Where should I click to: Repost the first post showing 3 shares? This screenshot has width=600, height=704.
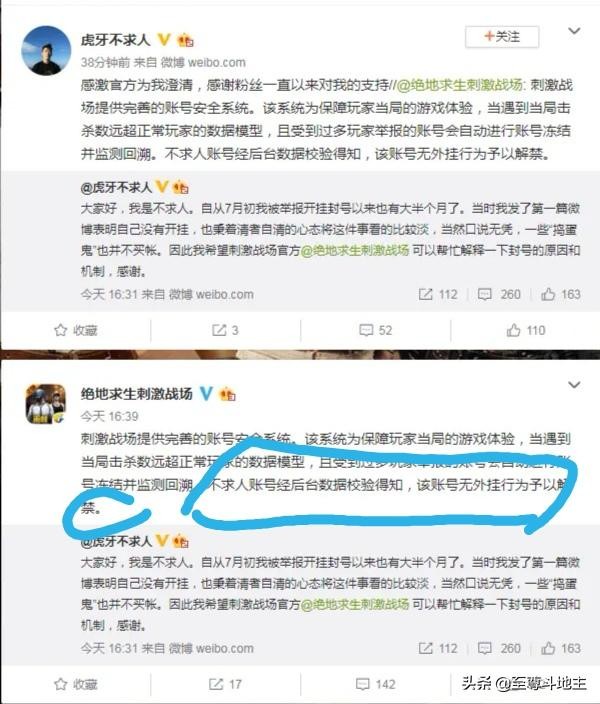pos(225,330)
